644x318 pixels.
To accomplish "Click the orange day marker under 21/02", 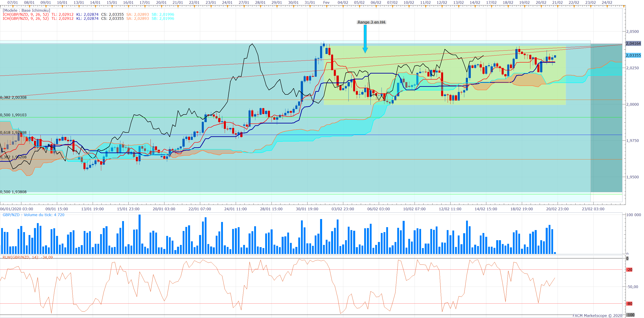I will click(557, 7).
